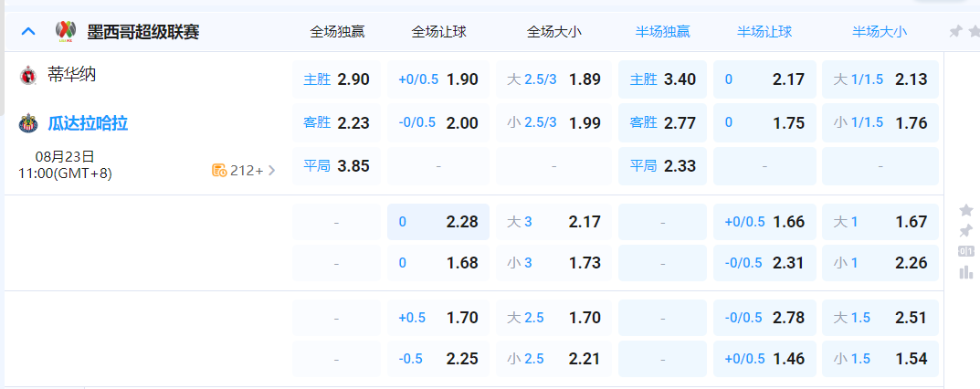Click the 蒂华纳 team crest icon

28,76
